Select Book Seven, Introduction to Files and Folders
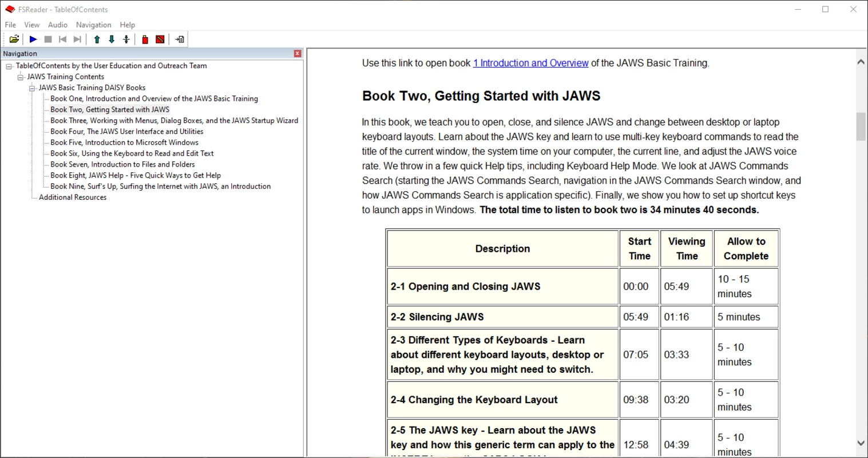 [122, 164]
